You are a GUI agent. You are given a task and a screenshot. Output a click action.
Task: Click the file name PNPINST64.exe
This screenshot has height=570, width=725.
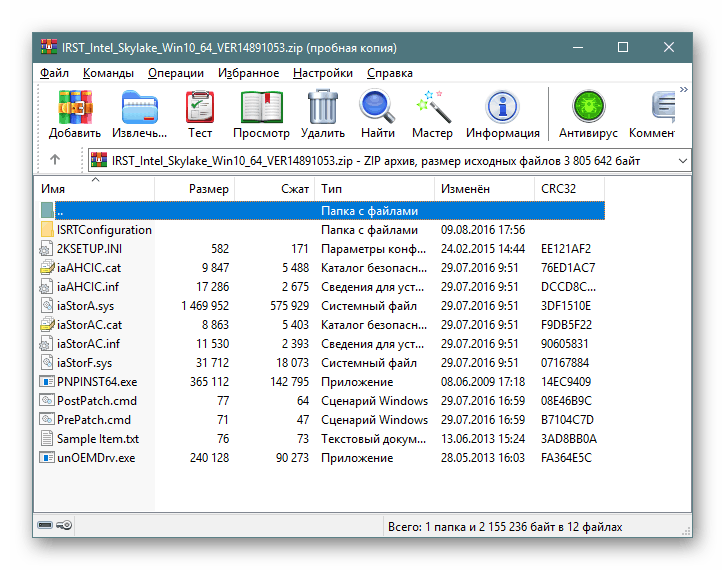[97, 382]
